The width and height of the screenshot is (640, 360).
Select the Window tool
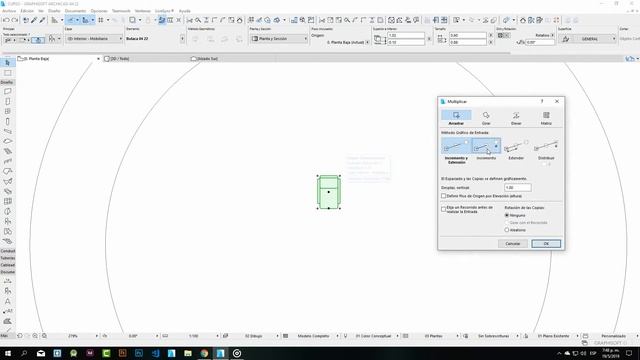click(7, 111)
